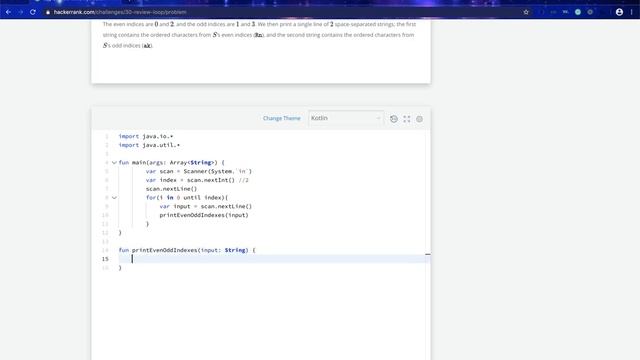Reload the HackerRank page
Image resolution: width=640 pixels, height=360 pixels.
[33, 12]
